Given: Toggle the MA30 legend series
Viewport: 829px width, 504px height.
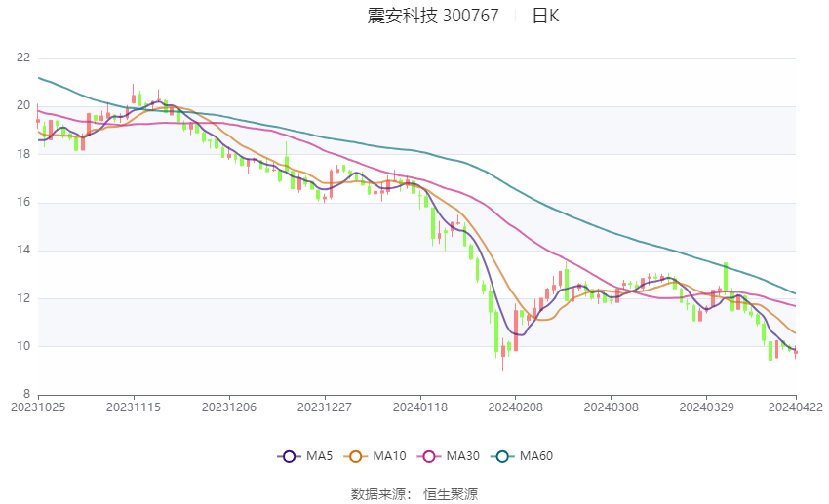Looking at the screenshot, I should point(449,456).
